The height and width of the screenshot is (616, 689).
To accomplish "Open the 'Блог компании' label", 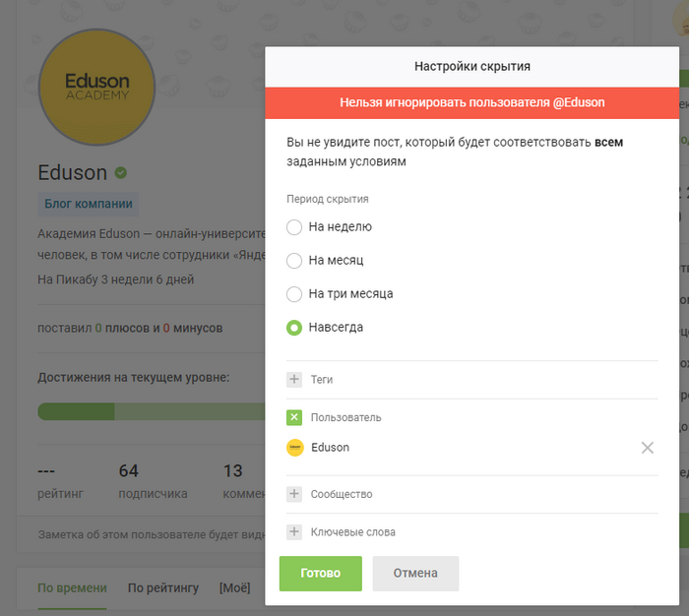I will 89,204.
